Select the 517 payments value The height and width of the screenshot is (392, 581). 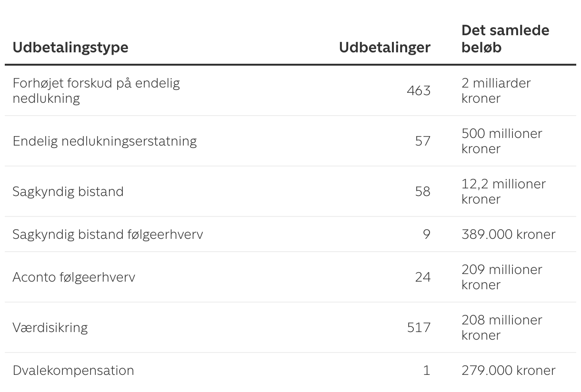pyautogui.click(x=419, y=327)
